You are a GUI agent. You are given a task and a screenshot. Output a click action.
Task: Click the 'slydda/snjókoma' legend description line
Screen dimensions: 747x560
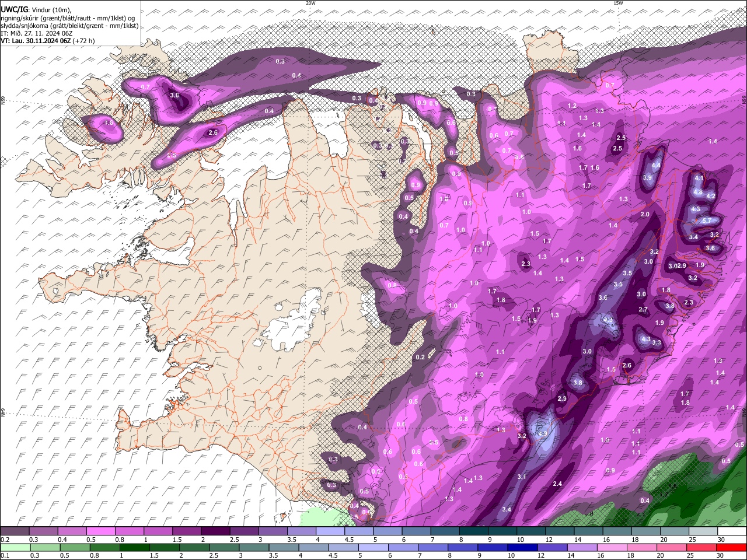[69, 26]
